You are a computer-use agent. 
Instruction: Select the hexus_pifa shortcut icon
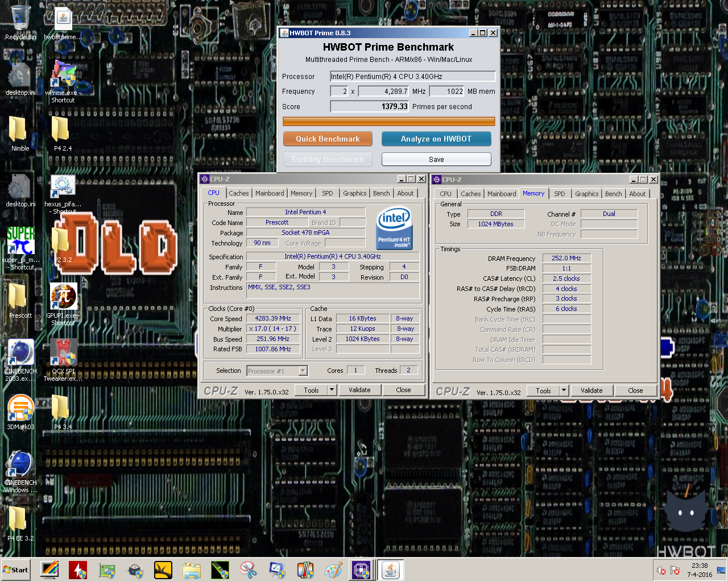pyautogui.click(x=63, y=193)
